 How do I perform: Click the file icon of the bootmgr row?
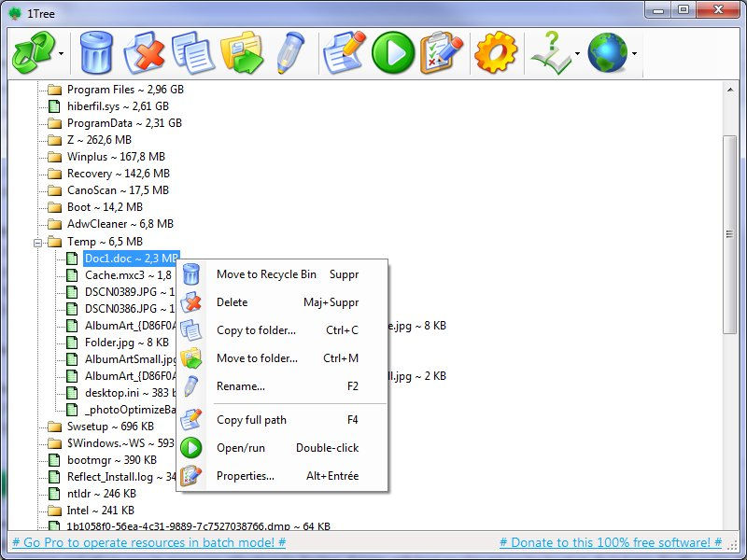[54, 460]
